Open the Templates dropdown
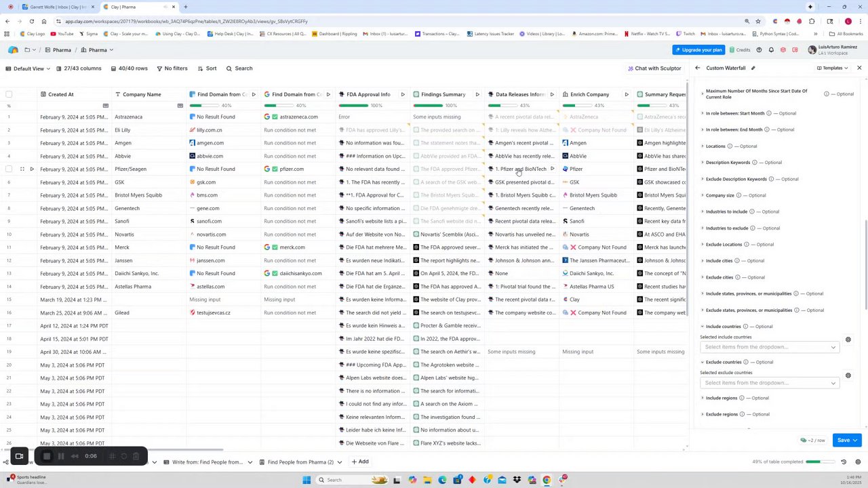This screenshot has height=488, width=868. click(833, 68)
